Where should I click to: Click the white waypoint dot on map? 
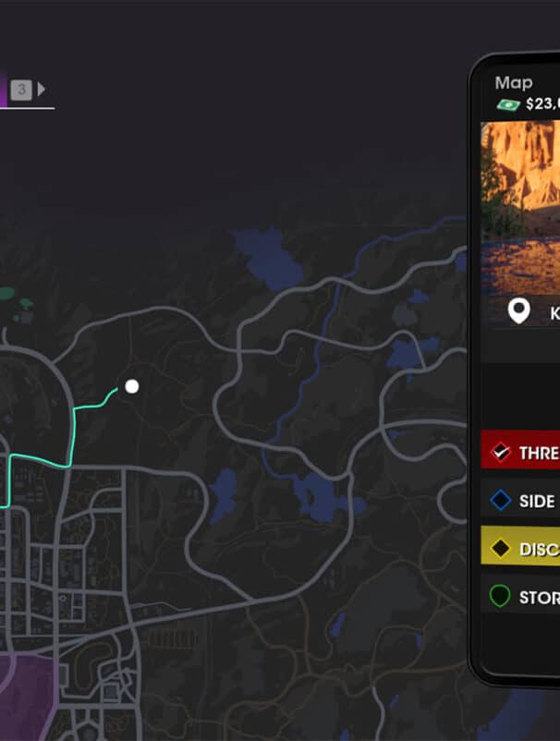pyautogui.click(x=132, y=386)
